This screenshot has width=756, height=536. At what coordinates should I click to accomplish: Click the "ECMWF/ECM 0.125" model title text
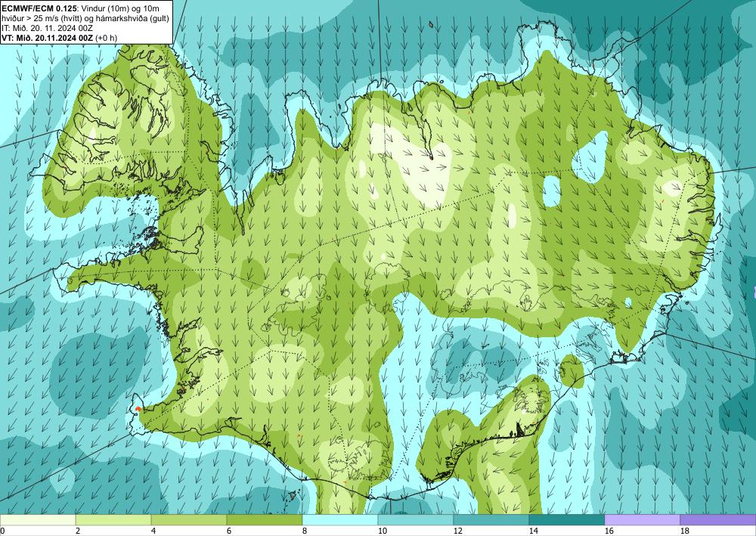pos(39,8)
